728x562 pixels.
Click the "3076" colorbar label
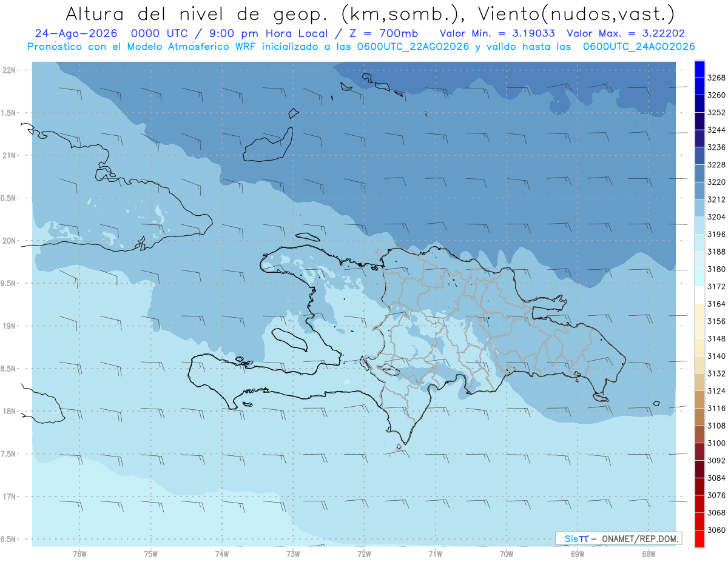pos(716,495)
